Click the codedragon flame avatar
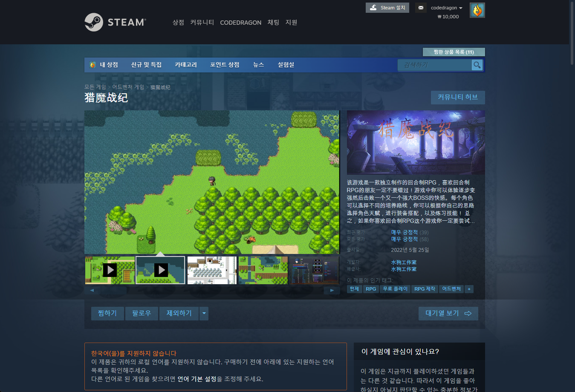Image resolution: width=575 pixels, height=392 pixels. [477, 10]
